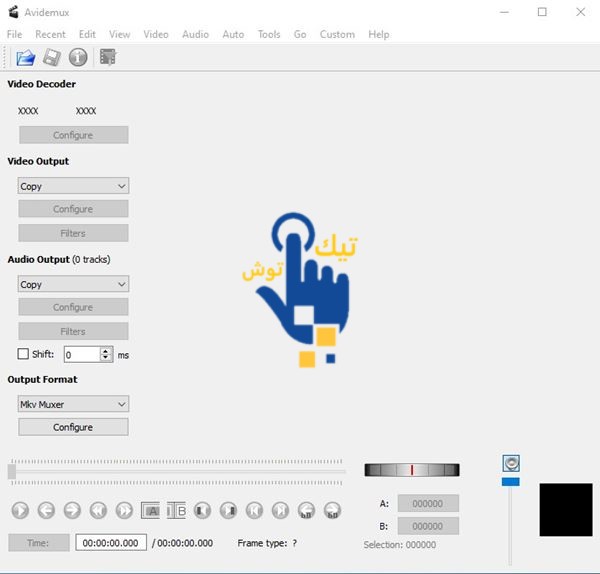
Task: Click the Time button
Action: (x=39, y=543)
